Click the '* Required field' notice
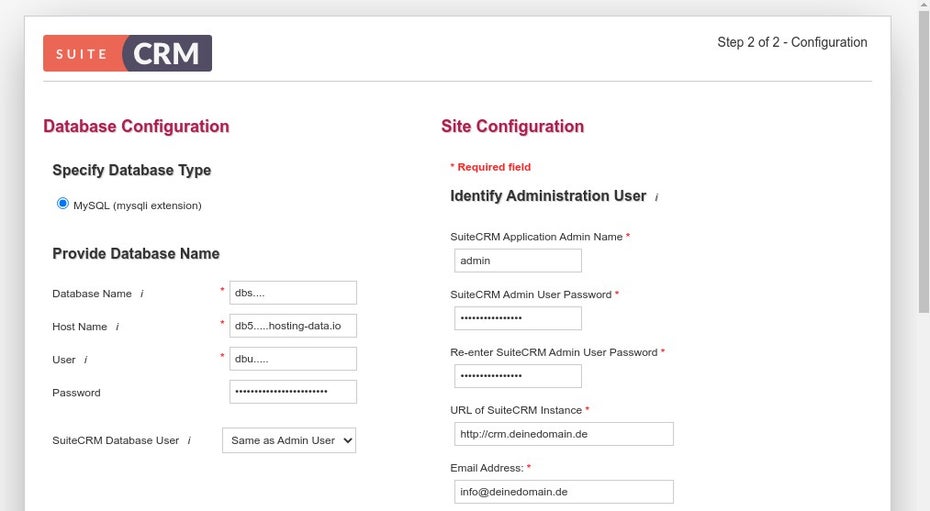Image resolution: width=930 pixels, height=511 pixels. point(491,167)
